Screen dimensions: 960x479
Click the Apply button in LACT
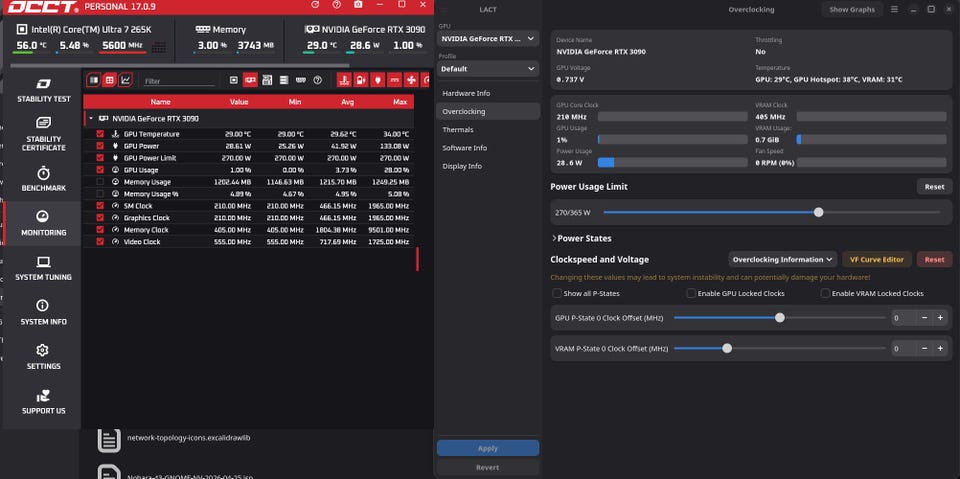coord(488,448)
